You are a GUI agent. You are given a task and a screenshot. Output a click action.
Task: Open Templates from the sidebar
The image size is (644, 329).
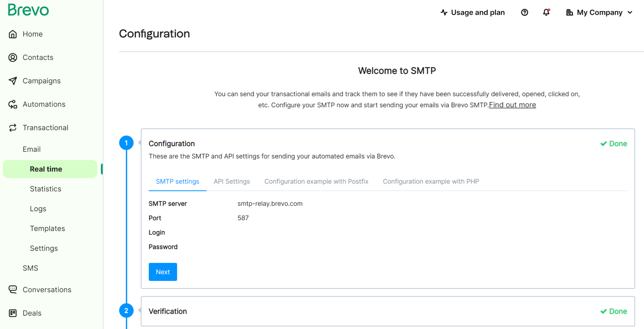[47, 228]
